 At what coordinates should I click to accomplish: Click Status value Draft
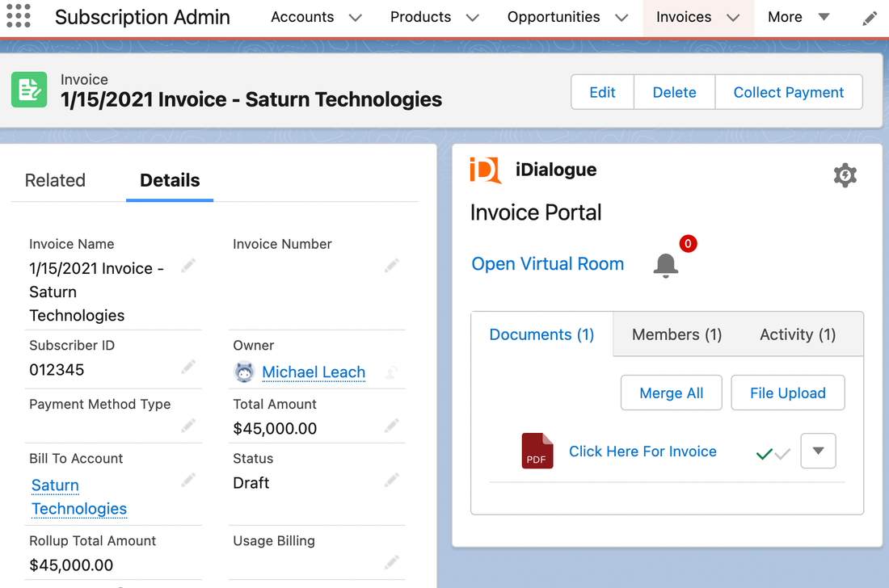pos(251,483)
